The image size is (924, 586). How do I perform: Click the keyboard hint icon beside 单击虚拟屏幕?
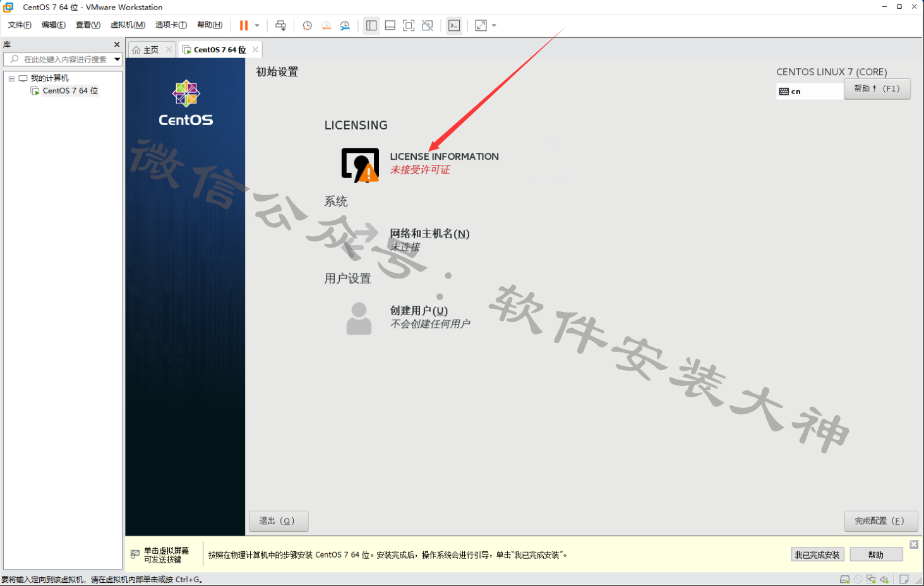[x=135, y=554]
